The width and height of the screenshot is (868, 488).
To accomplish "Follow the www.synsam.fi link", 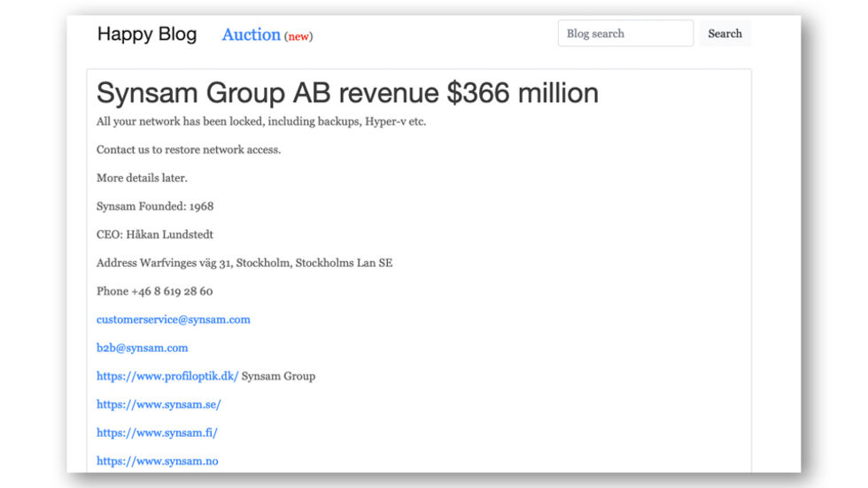I will coord(158,432).
